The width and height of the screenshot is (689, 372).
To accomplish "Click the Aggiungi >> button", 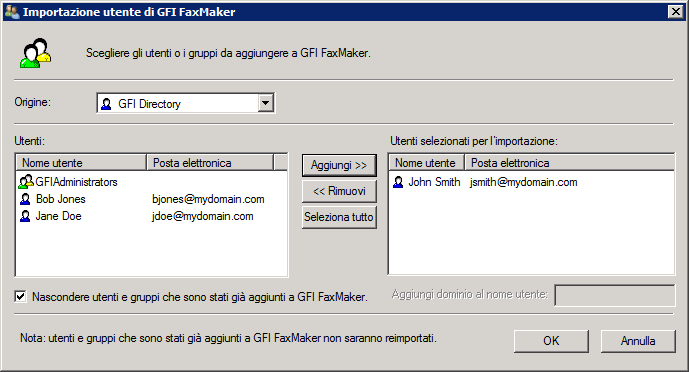I will click(339, 165).
